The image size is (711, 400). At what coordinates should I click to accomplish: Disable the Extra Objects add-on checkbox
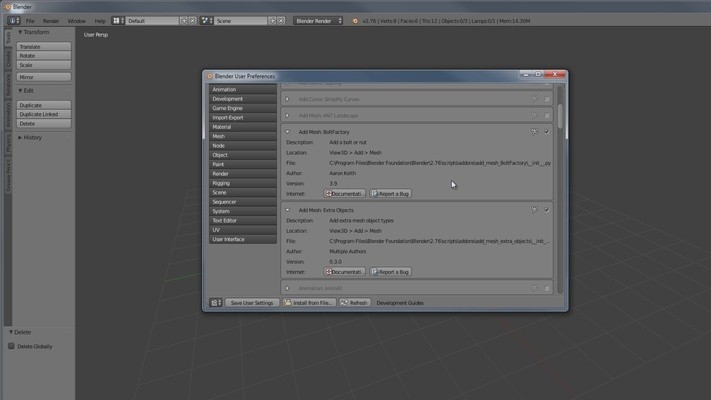(547, 210)
